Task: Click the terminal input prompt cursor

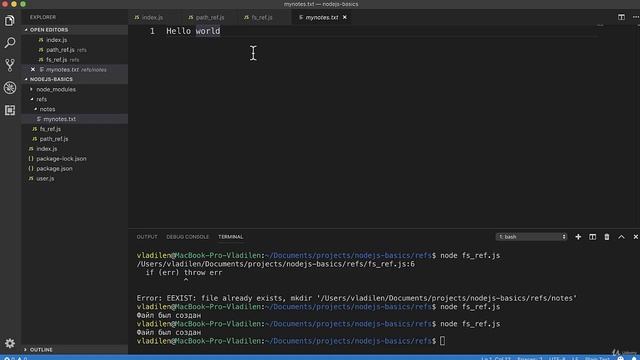Action: [442, 341]
